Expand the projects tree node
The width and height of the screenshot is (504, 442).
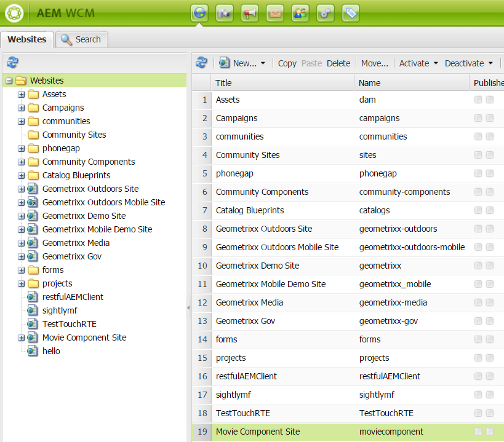pyautogui.click(x=21, y=284)
